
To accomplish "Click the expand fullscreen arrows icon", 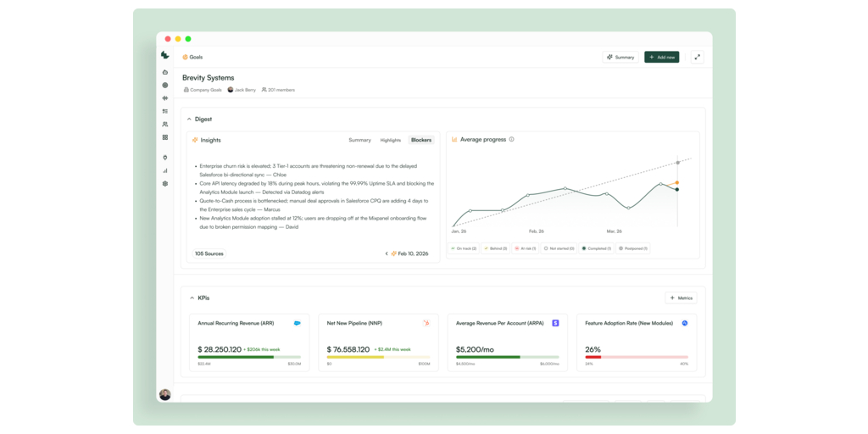I will pos(697,57).
